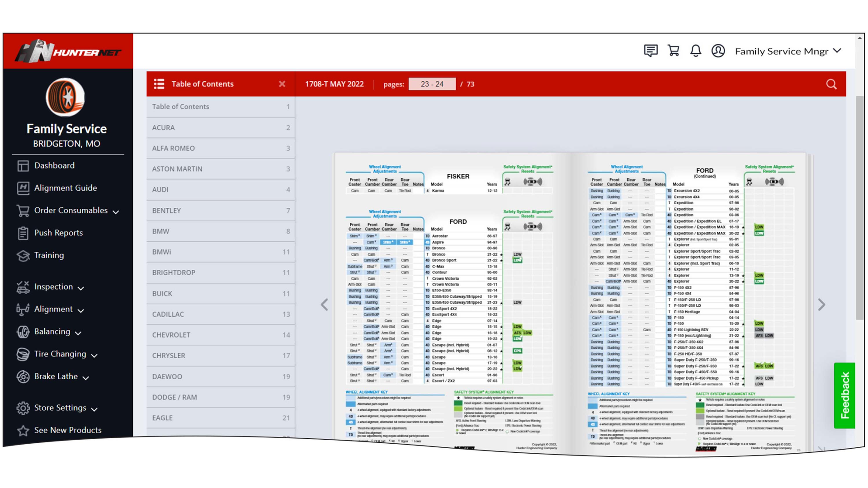Open search with the magnifier icon
Viewport: 868px width, 488px height.
tap(831, 84)
